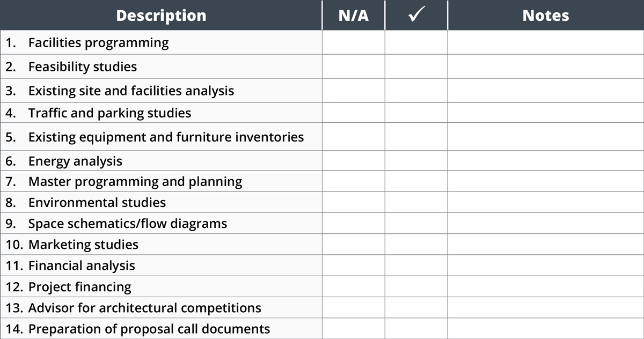Click the checkmark column header icon
This screenshot has height=339, width=644.
point(416,15)
